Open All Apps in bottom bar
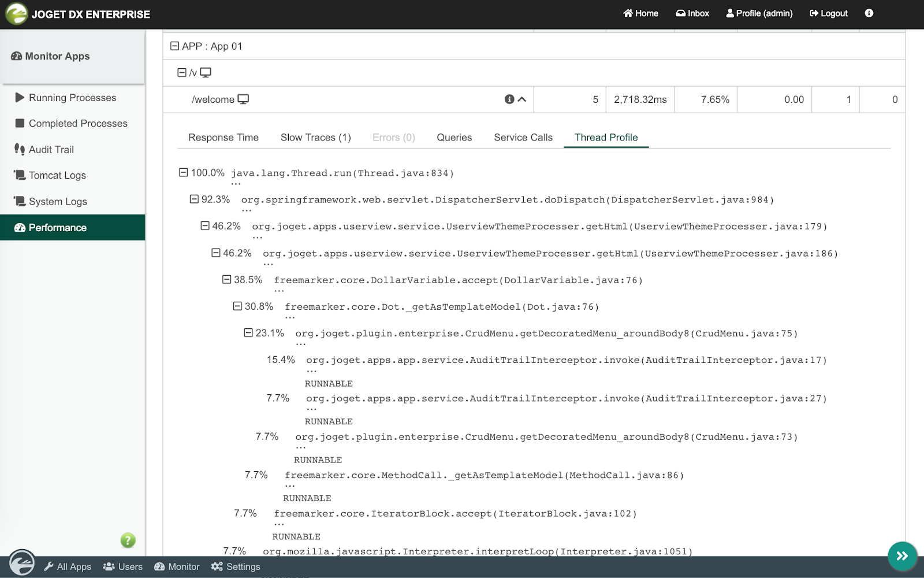924x578 pixels. point(68,567)
